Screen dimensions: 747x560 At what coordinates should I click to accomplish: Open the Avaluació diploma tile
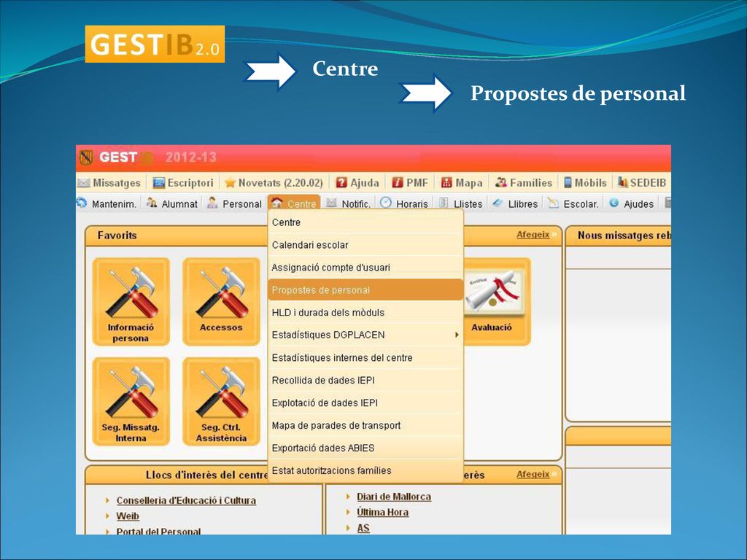(x=497, y=302)
